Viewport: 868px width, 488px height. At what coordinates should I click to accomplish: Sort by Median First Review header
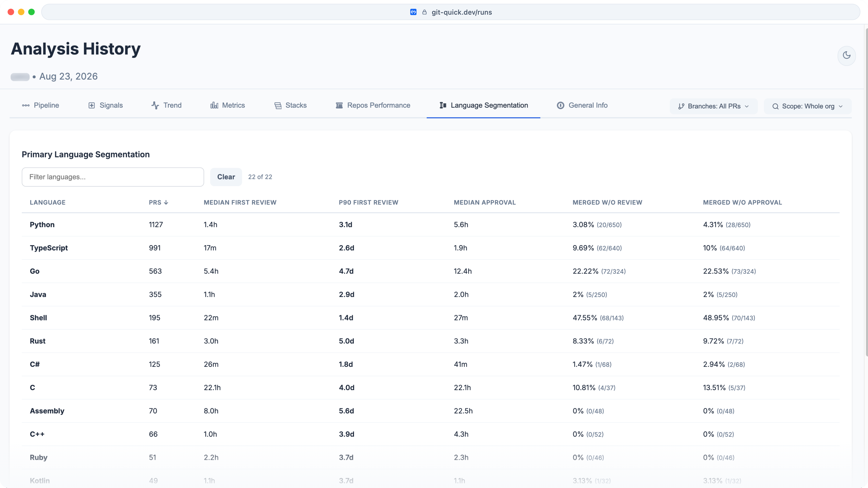pos(240,203)
